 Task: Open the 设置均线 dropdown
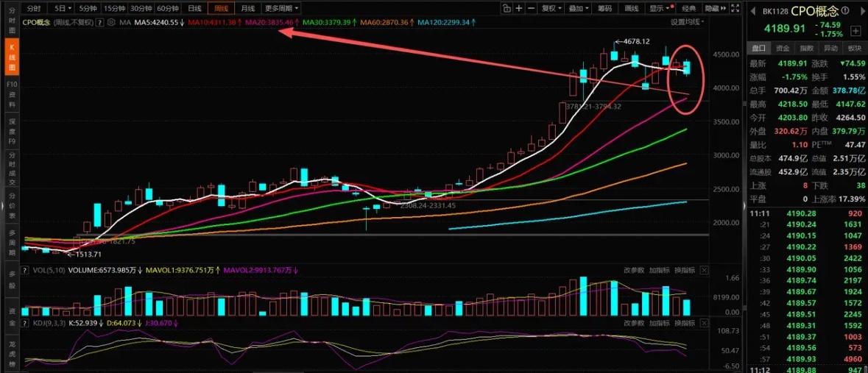[x=688, y=22]
